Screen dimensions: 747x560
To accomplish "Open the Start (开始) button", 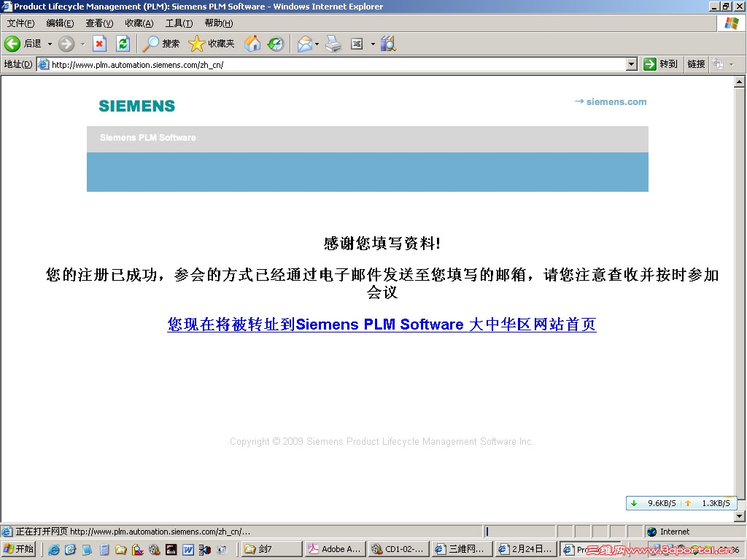I will (x=18, y=549).
